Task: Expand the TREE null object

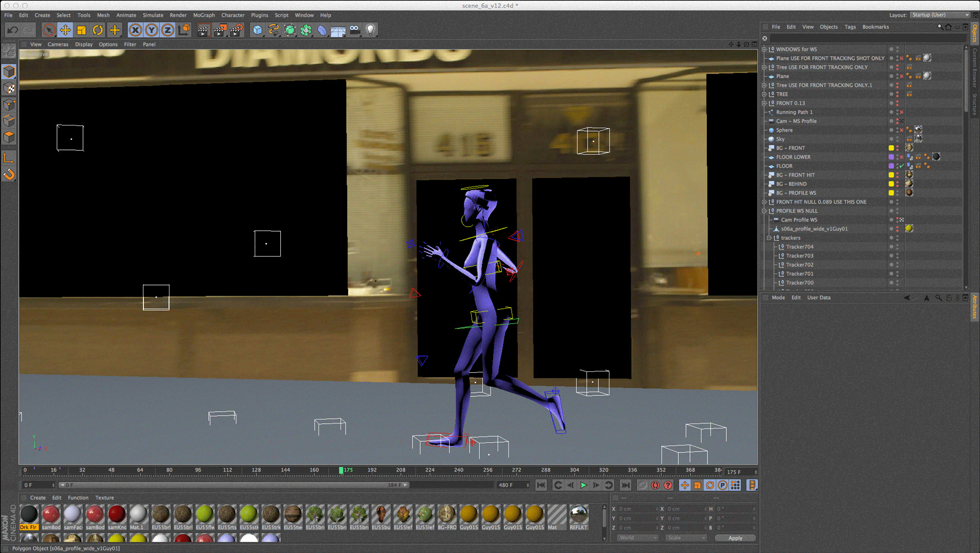Action: [x=765, y=94]
